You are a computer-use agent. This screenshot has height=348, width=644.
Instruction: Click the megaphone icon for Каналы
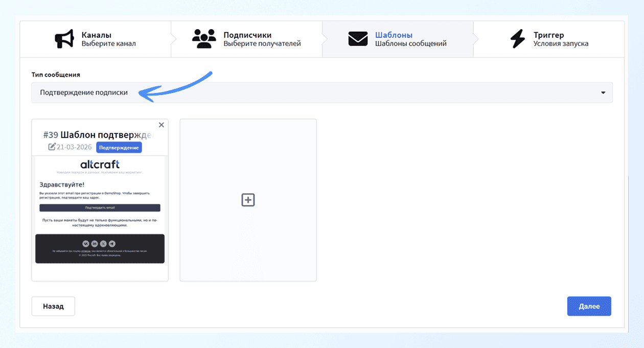click(x=64, y=39)
